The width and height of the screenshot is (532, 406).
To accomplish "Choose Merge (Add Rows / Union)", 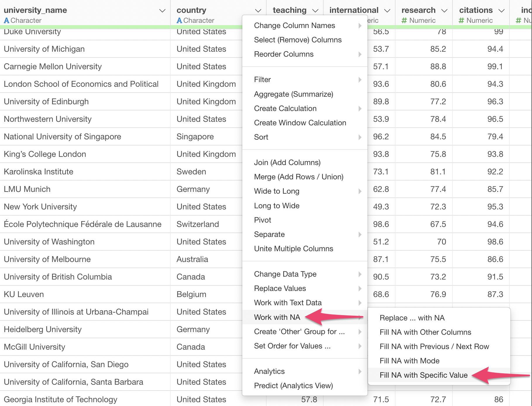I will (305, 177).
